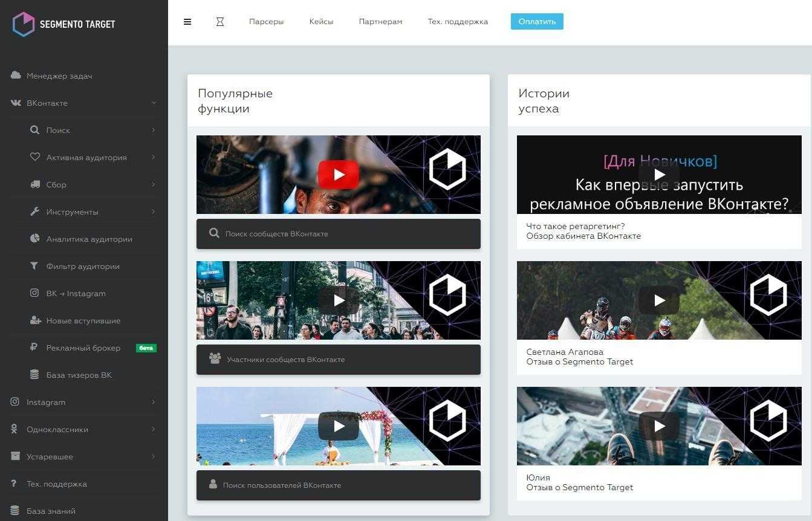Click the blue Оплатить button
This screenshot has width=812, height=521.
(537, 22)
